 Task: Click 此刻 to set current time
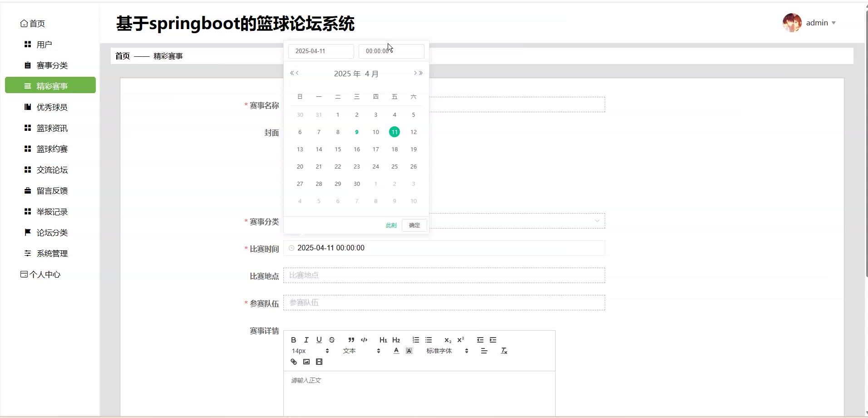(391, 225)
